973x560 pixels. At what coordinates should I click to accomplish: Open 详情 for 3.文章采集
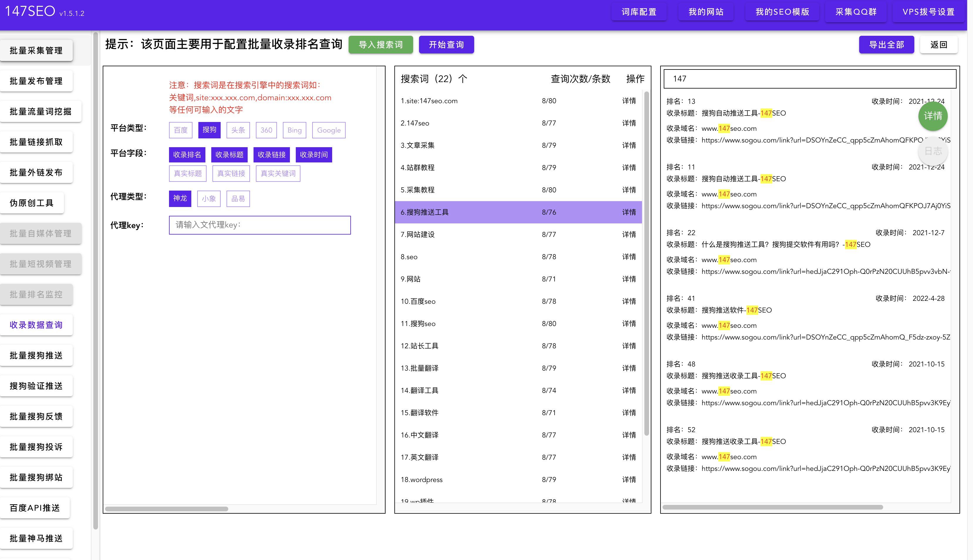pyautogui.click(x=629, y=145)
